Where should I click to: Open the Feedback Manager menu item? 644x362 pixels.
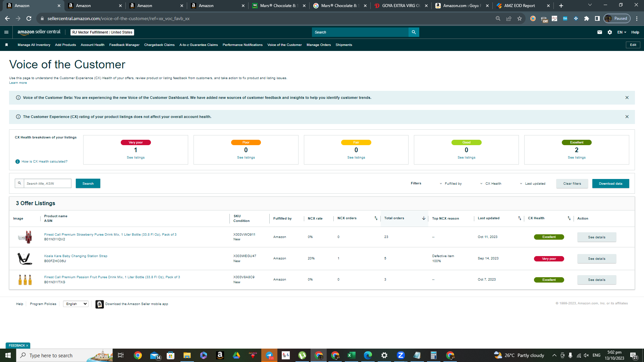(124, 45)
